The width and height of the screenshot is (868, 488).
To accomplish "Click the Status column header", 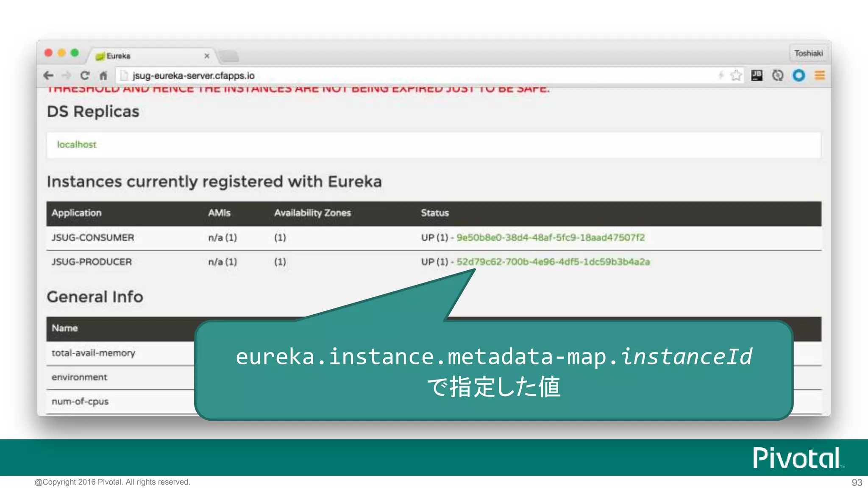I will point(435,213).
